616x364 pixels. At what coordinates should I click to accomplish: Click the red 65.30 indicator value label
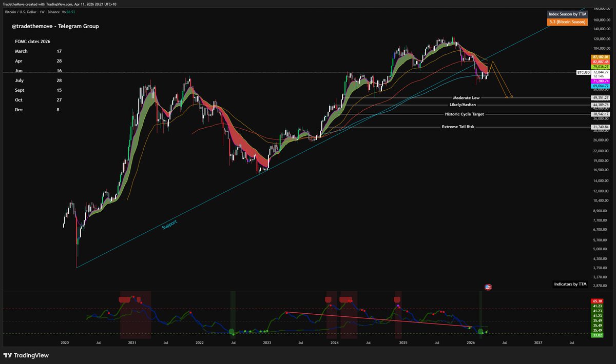(597, 301)
